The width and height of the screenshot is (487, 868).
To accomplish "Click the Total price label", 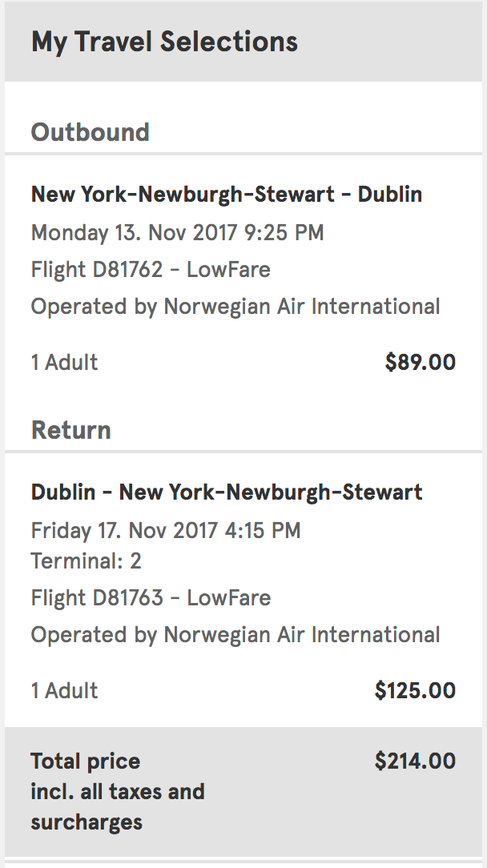I will (86, 761).
